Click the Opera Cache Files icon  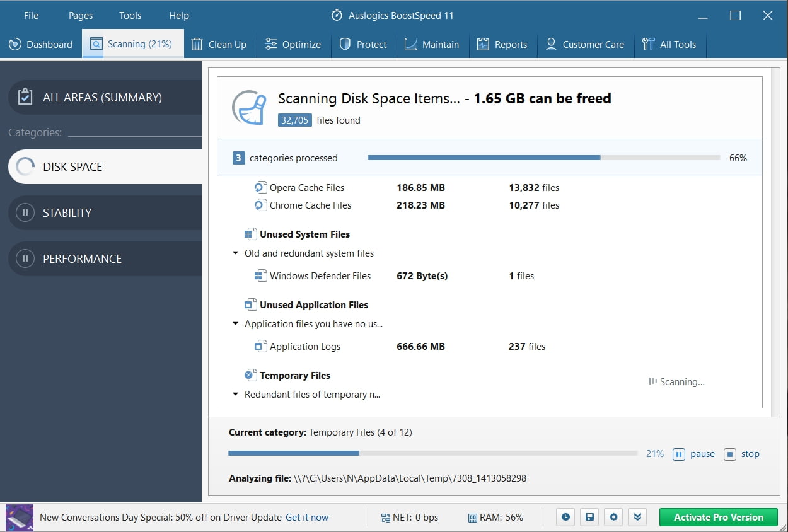(x=260, y=187)
